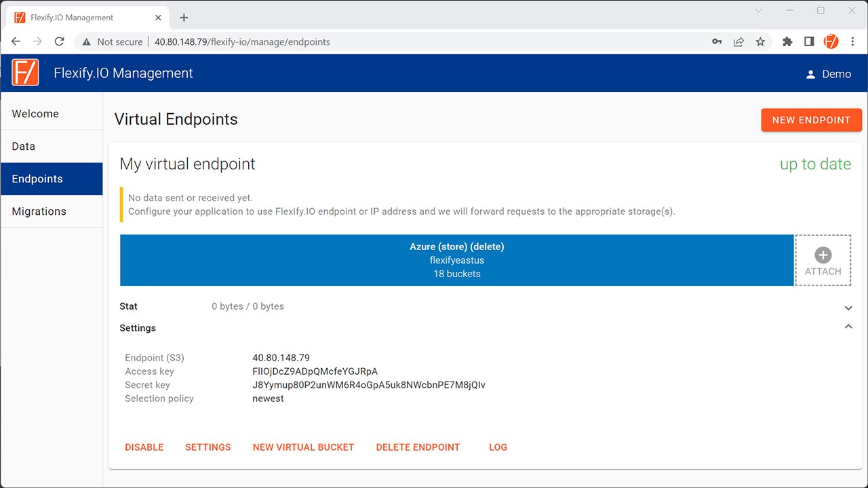Screen dimensions: 868x488
Task: Click the plus icon to attach storage
Action: [823, 255]
